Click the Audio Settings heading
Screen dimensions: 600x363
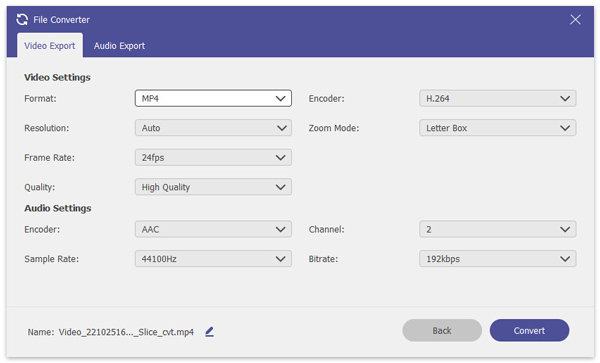pos(58,208)
